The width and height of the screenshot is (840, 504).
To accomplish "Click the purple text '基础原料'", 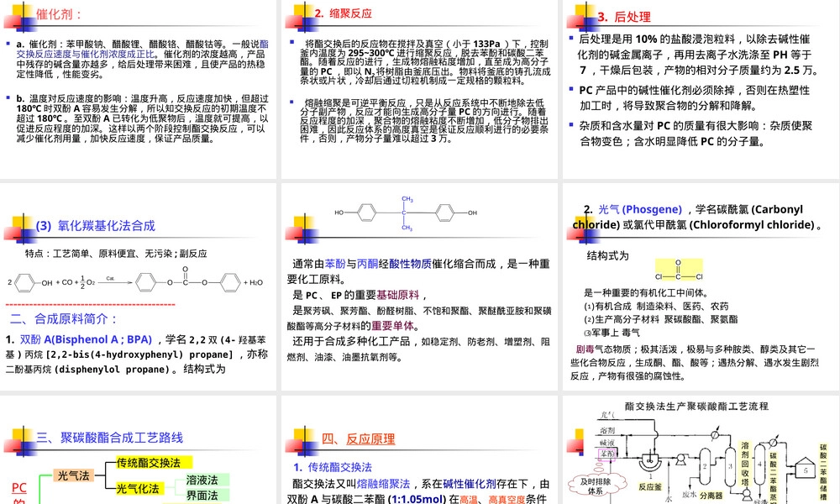I will [x=398, y=295].
